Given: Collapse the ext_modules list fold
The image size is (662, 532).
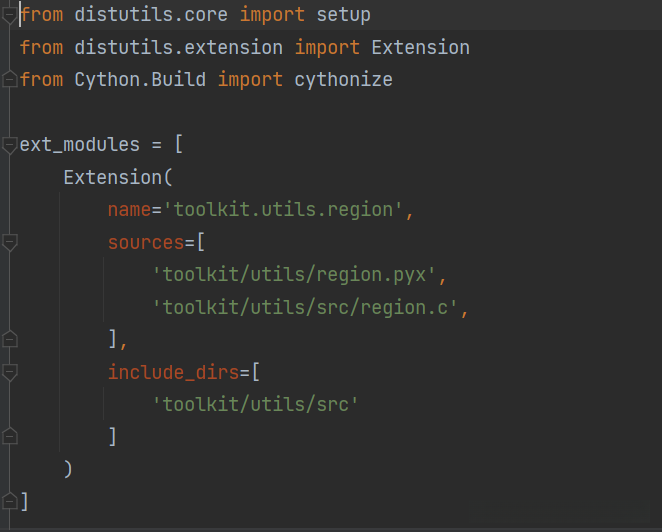Looking at the screenshot, I should (10, 145).
